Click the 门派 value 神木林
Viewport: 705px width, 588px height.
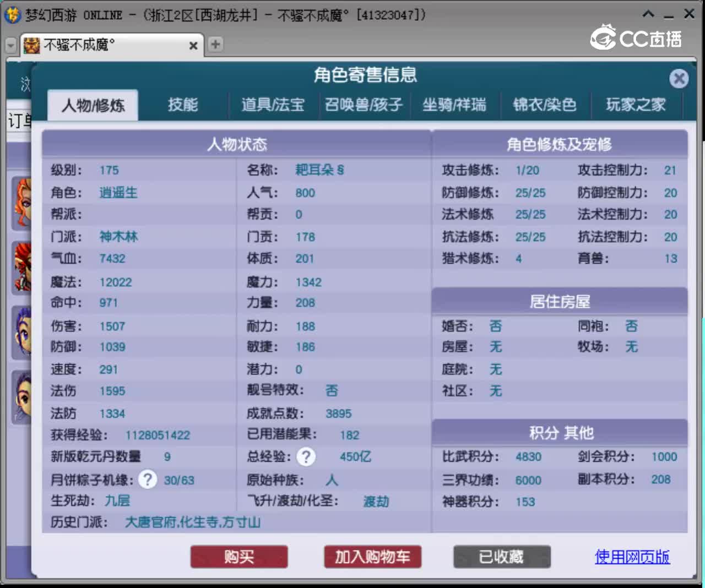coord(118,236)
